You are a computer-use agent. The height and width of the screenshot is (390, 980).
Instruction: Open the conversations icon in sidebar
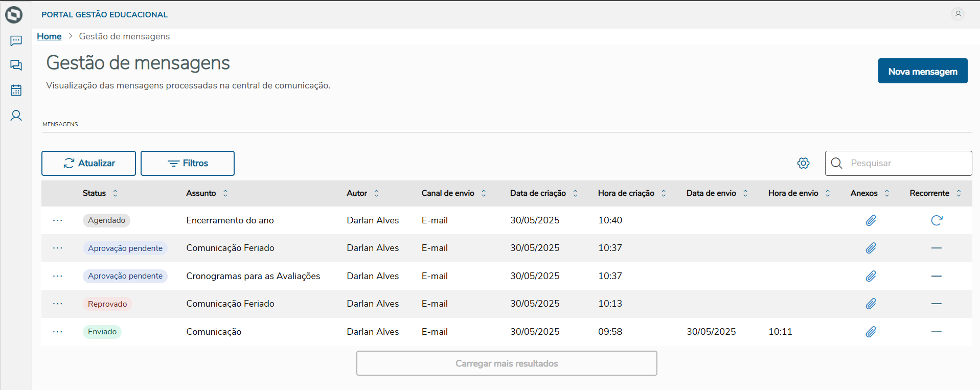[x=16, y=65]
